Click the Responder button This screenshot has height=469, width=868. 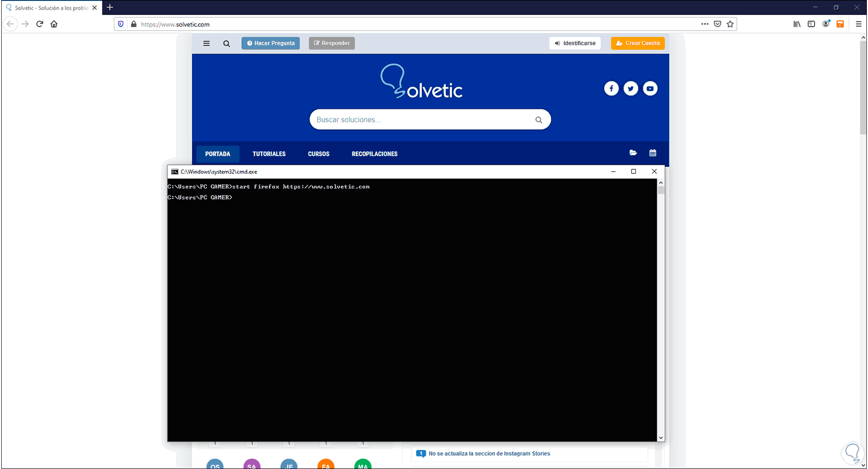pos(332,43)
